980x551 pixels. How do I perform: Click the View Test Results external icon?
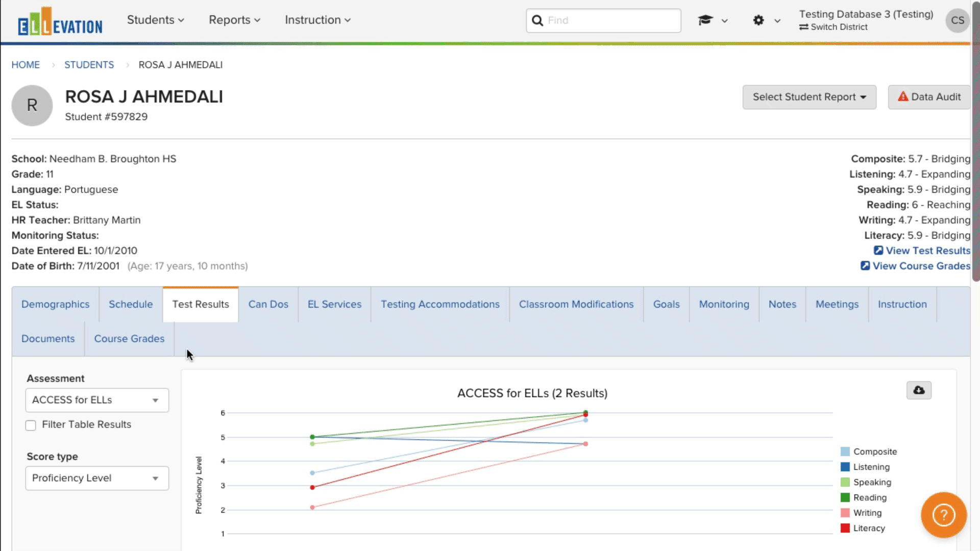tap(878, 251)
